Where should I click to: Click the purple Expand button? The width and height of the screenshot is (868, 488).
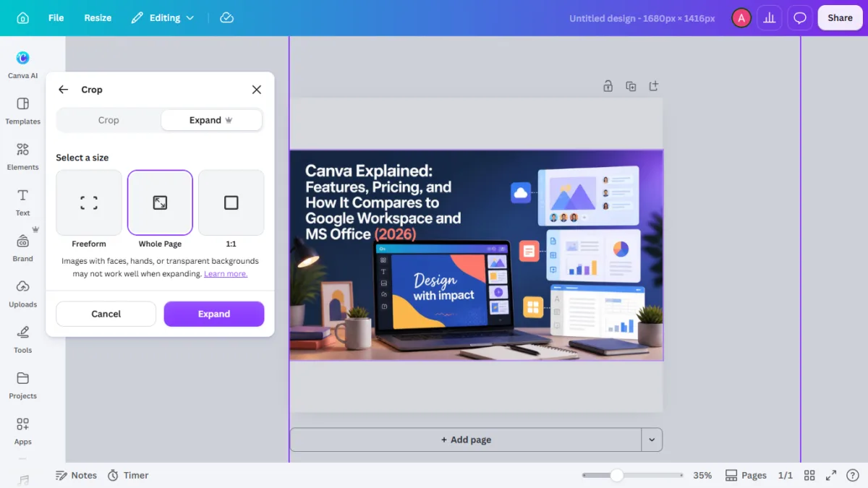214,314
